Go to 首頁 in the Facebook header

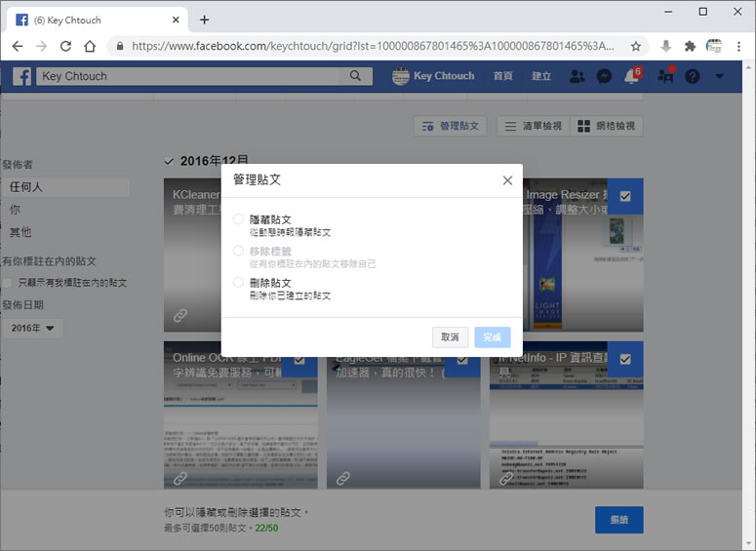503,76
